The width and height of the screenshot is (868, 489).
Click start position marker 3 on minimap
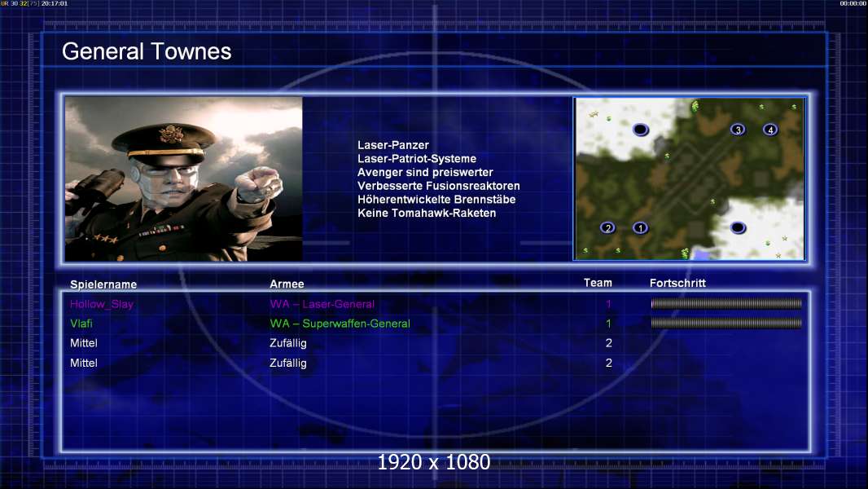point(738,130)
